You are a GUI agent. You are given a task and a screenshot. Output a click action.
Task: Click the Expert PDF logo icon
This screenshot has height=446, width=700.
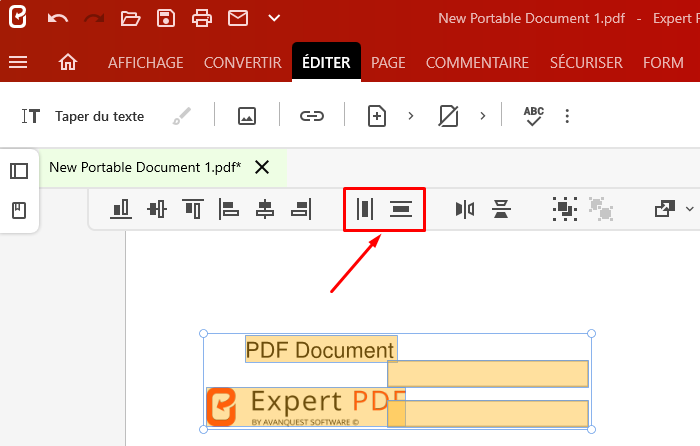[18, 17]
